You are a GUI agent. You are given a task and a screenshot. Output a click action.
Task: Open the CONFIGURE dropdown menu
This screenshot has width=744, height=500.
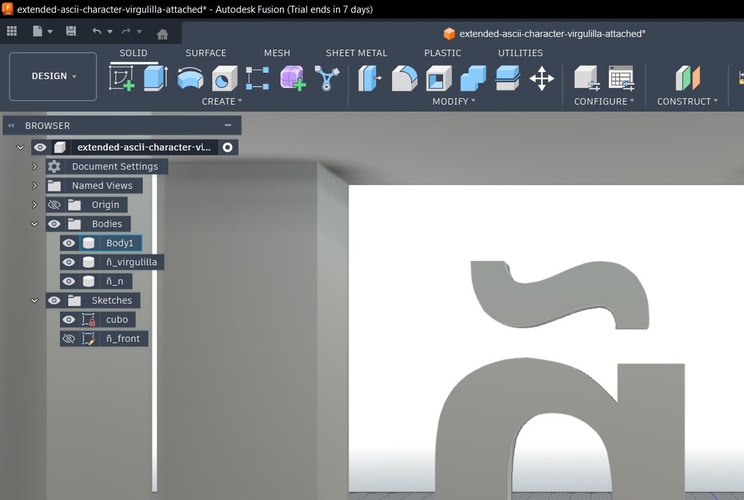click(x=604, y=102)
